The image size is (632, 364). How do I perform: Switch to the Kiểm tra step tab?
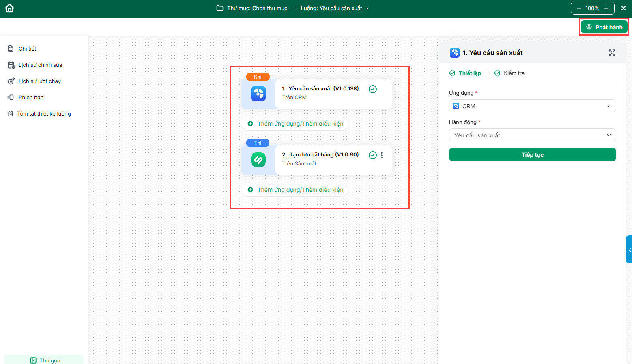tap(514, 73)
